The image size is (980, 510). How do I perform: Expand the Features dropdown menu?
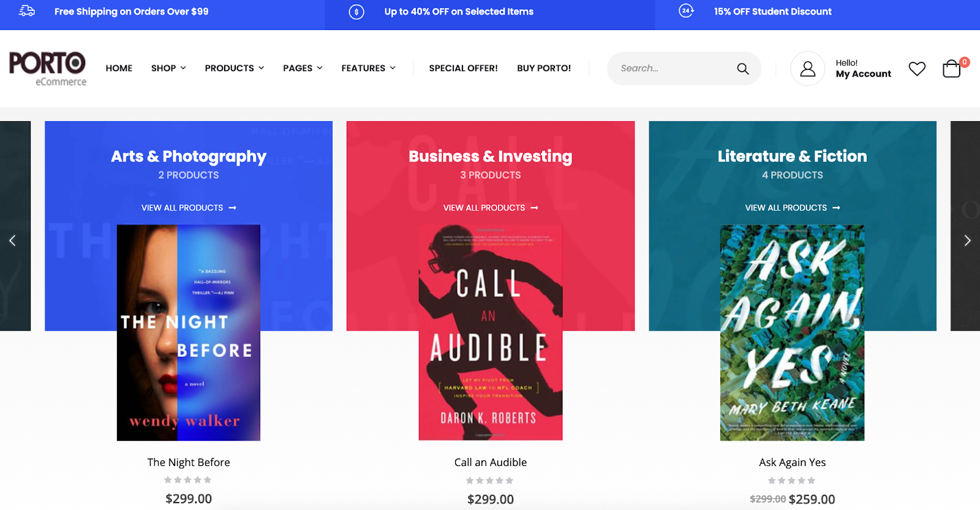[368, 68]
